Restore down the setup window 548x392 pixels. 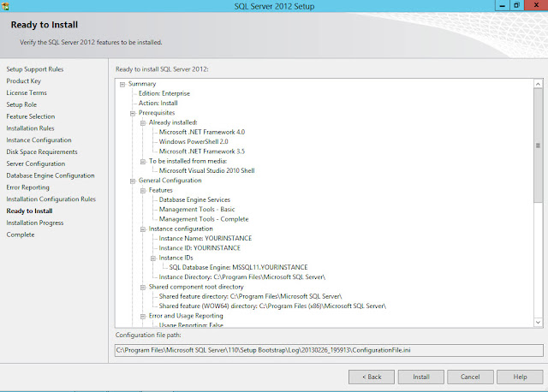pyautogui.click(x=516, y=5)
